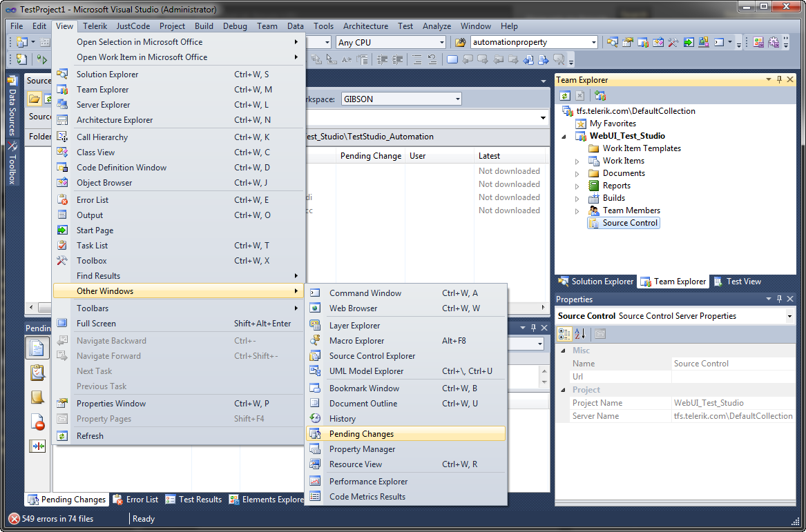Click the Increase Indent toolbar icon

click(x=397, y=59)
